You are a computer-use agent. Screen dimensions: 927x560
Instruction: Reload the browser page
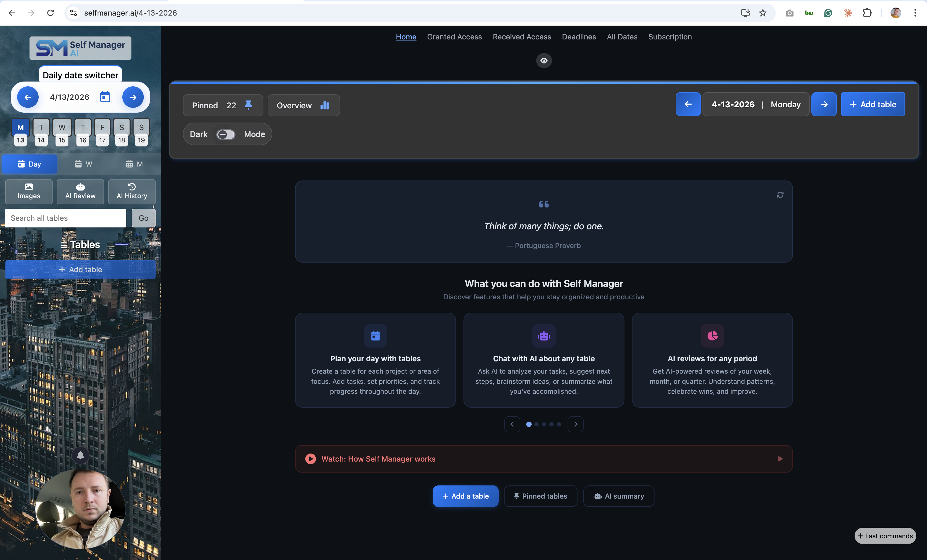pyautogui.click(x=50, y=13)
